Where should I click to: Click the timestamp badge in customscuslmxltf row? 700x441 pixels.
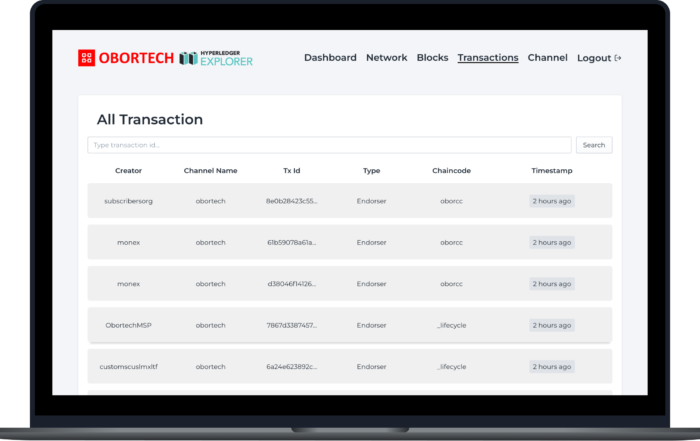coord(552,367)
